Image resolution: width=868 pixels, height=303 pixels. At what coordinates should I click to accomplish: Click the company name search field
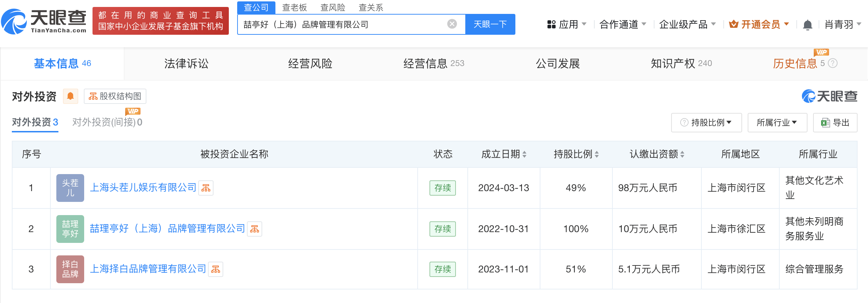click(x=343, y=24)
